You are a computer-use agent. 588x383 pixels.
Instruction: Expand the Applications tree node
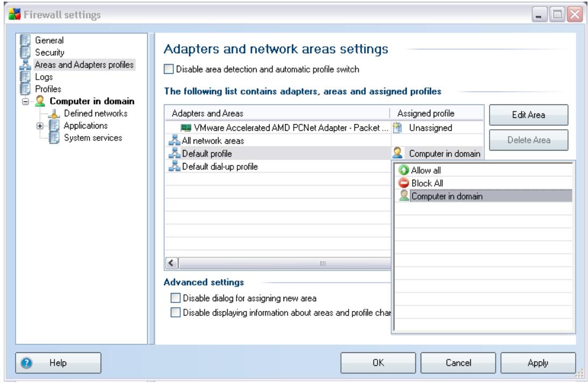40,126
